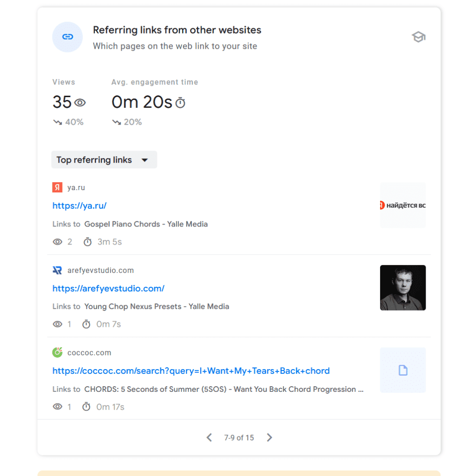Screen dimensions: 461x476
Task: Open the coccoc.com search query link
Action: click(x=191, y=371)
